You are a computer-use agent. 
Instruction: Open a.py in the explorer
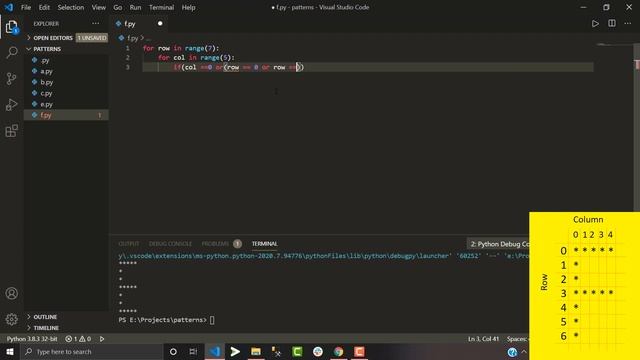click(x=66, y=71)
